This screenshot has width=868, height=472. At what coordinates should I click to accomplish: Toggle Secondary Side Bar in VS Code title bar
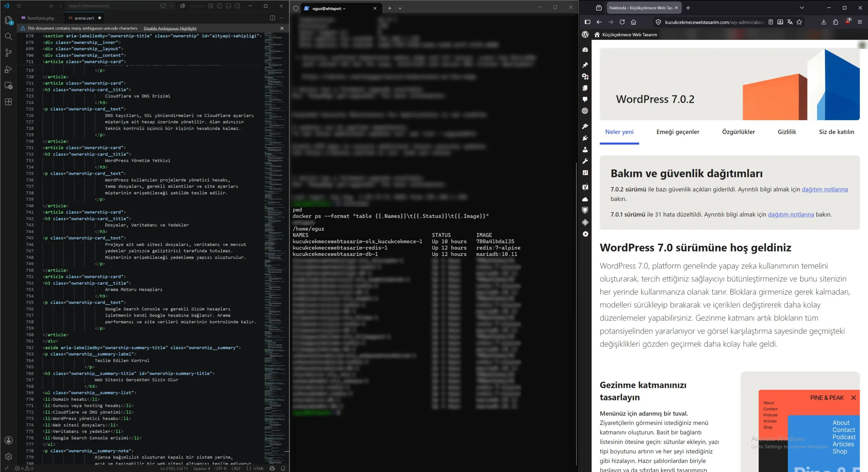[237, 6]
